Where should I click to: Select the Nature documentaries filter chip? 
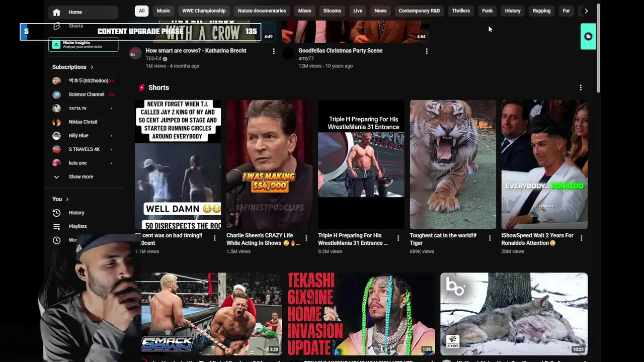click(262, 11)
